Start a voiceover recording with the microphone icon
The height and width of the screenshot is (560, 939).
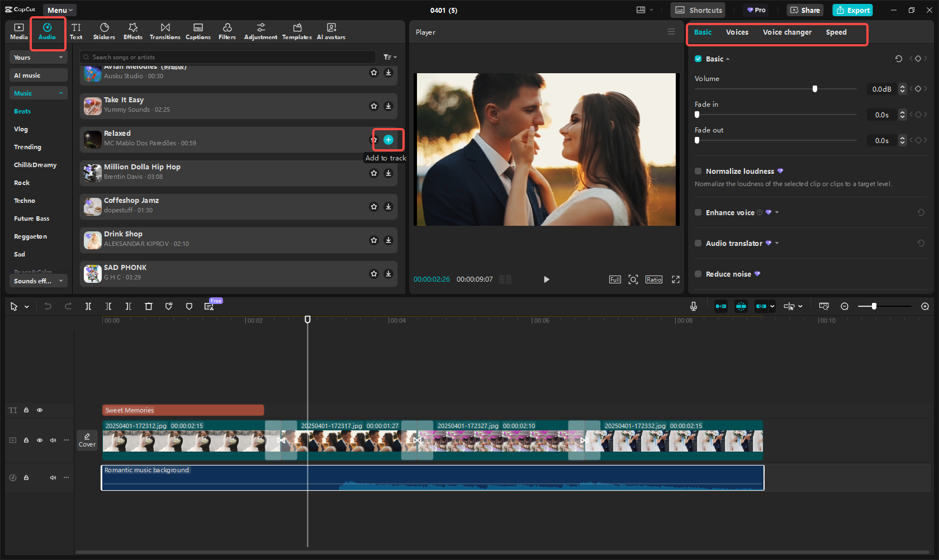click(x=693, y=306)
